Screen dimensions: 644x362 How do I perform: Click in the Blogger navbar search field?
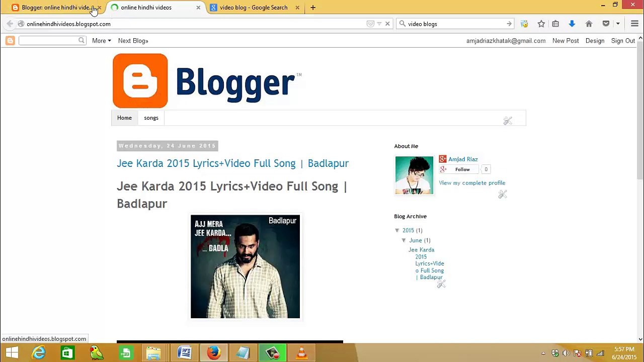[48, 40]
